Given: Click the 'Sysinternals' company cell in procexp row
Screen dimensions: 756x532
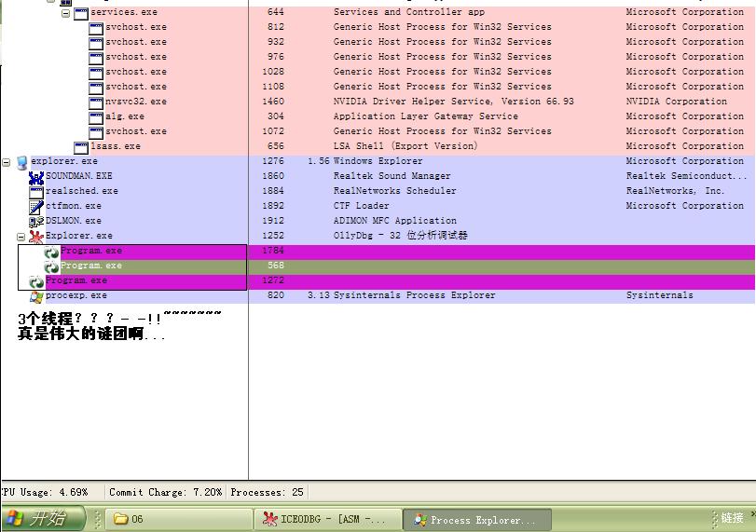Looking at the screenshot, I should [x=660, y=295].
